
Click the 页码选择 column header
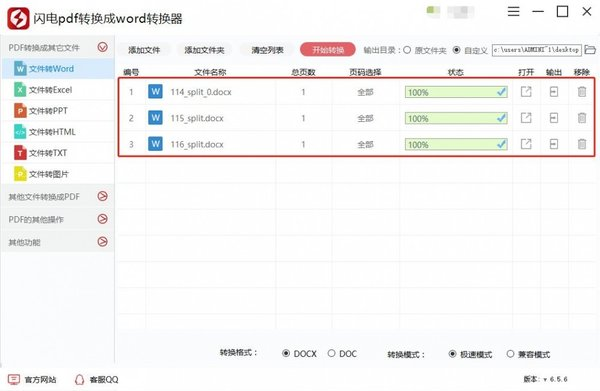[365, 72]
